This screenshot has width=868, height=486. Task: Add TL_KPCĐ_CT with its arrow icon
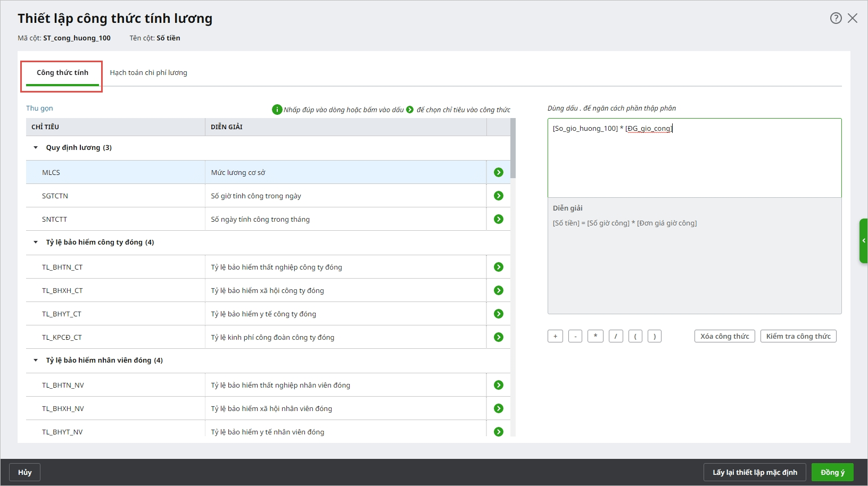tap(498, 337)
